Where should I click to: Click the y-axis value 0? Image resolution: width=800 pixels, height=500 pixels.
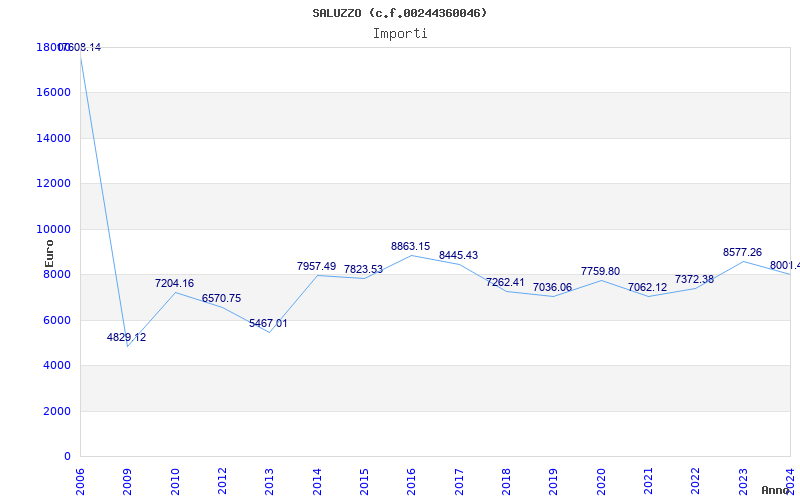67,457
